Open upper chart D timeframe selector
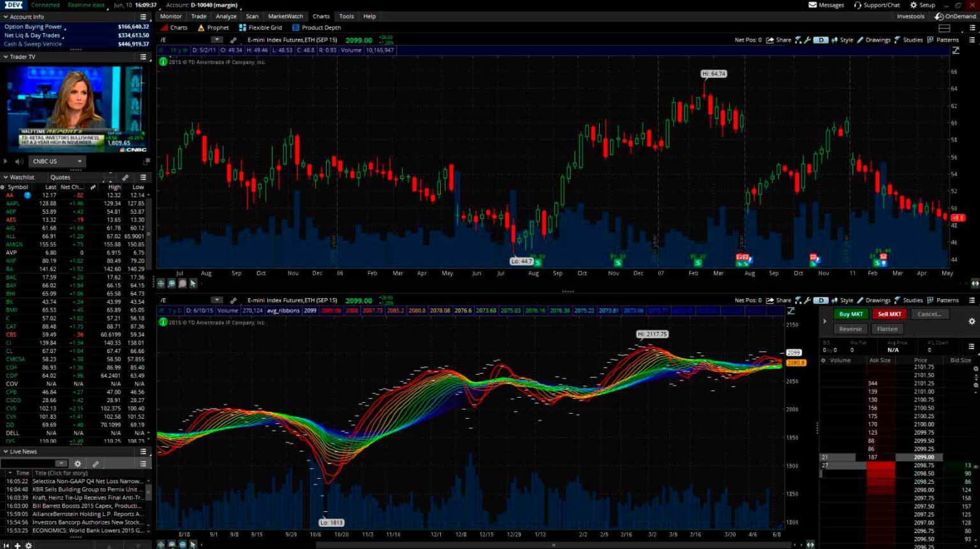This screenshot has height=549, width=980. [x=821, y=40]
